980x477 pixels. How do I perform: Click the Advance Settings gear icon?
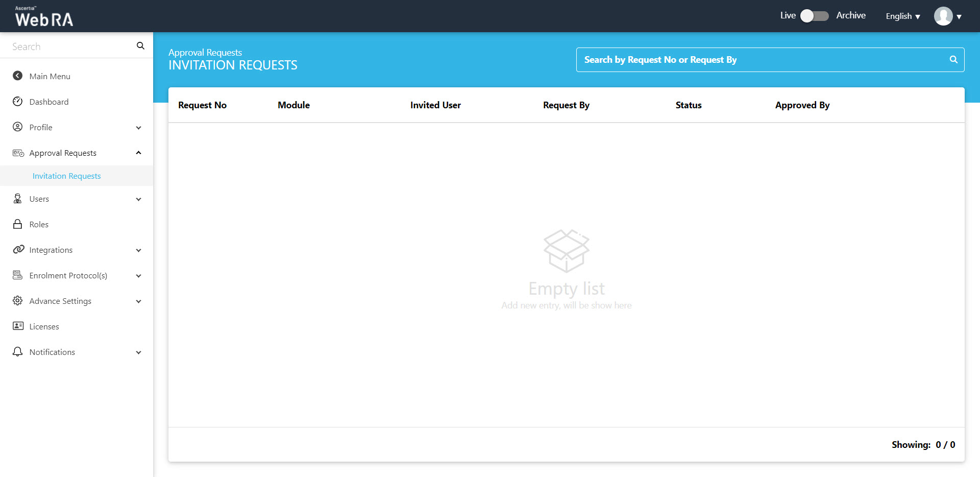[18, 301]
